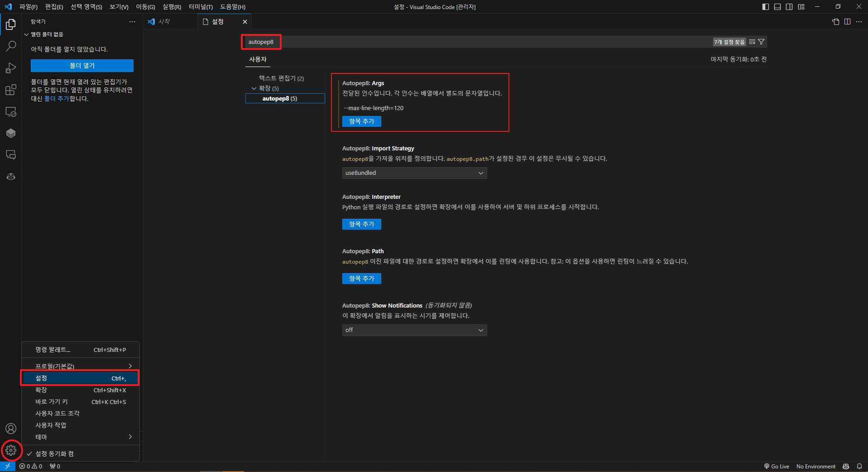Click the Manage gear icon
This screenshot has height=472, width=868.
tap(11, 450)
